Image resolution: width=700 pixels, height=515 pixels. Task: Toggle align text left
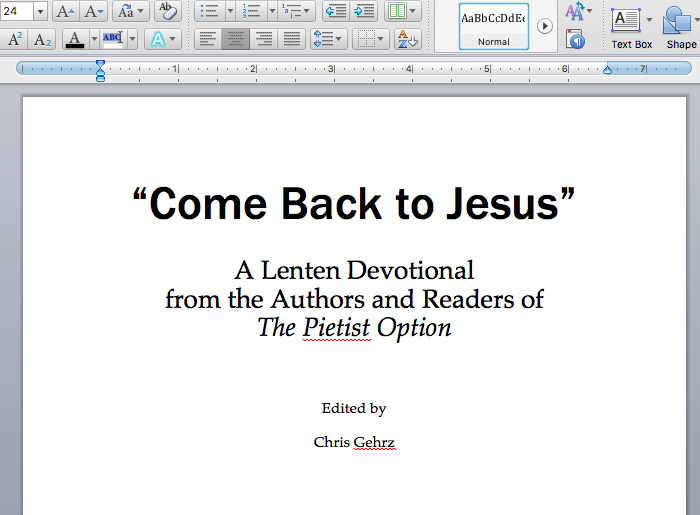tap(208, 40)
